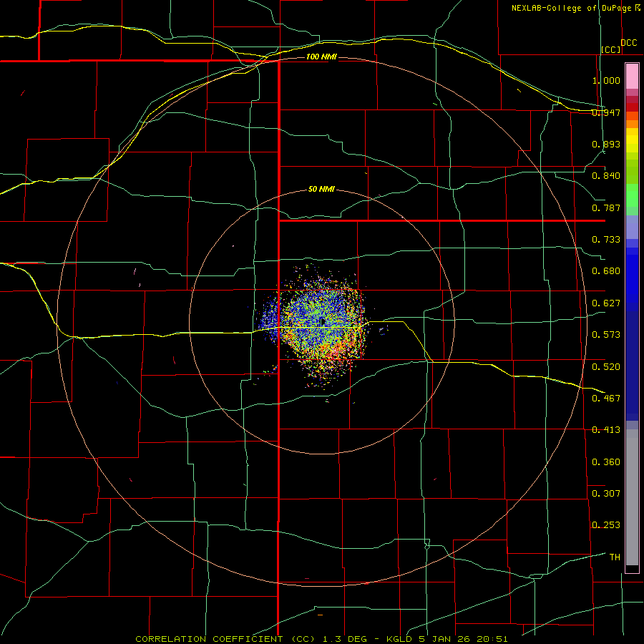Click the 0.627 scale value
This screenshot has height=644, width=644.
606,303
